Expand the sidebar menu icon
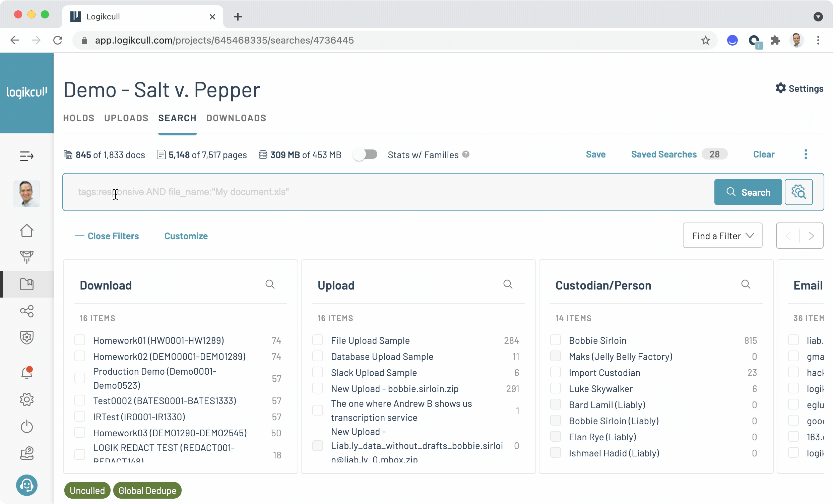This screenshot has width=833, height=504. pos(26,156)
